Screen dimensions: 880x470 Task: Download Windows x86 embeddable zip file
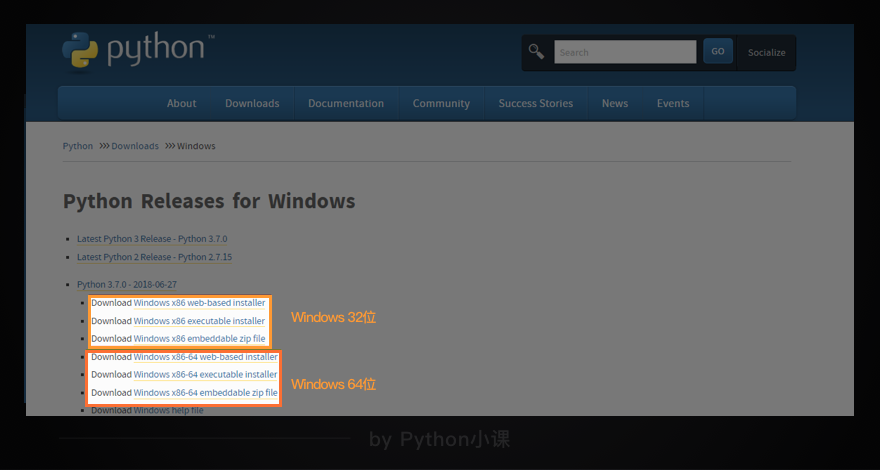(199, 339)
